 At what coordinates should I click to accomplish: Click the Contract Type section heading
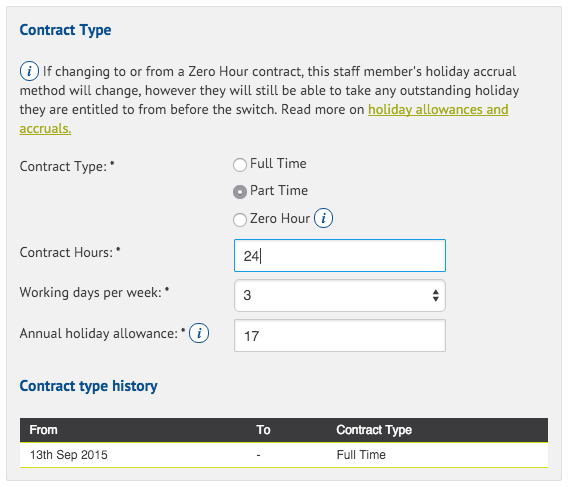[65, 30]
